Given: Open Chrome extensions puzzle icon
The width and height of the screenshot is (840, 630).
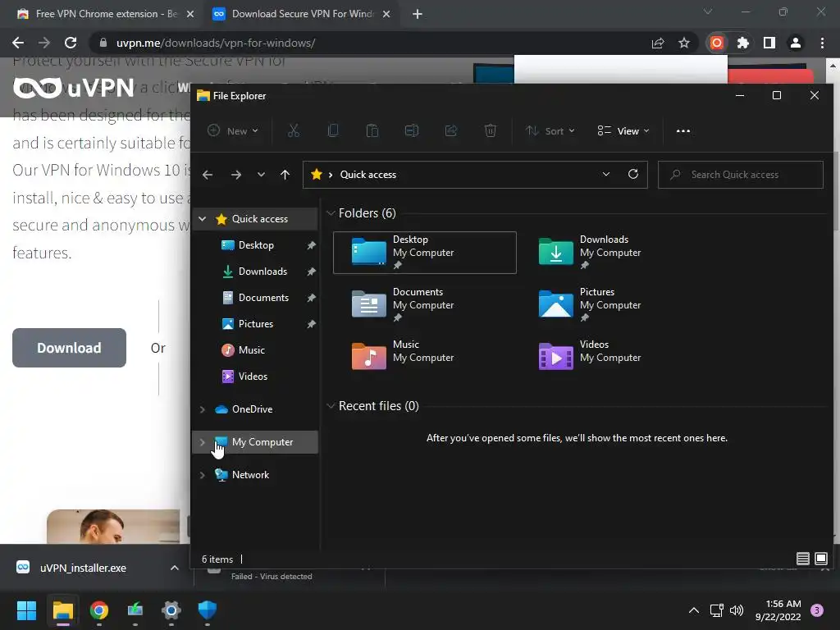Looking at the screenshot, I should coord(742,43).
